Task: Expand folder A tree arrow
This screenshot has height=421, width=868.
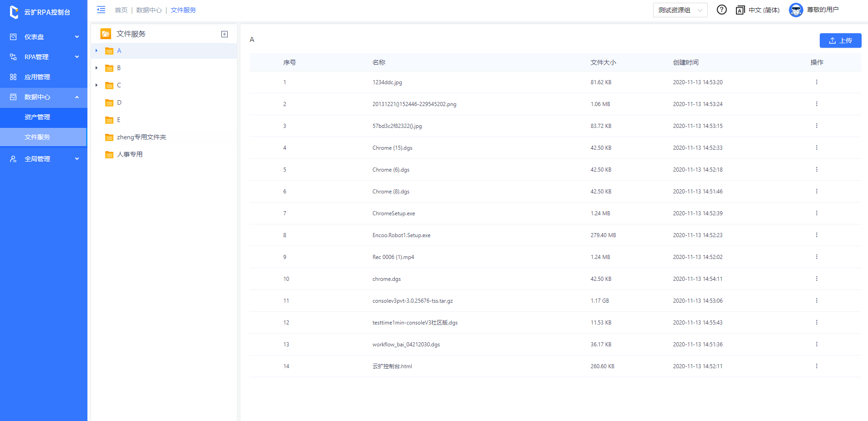Action: click(97, 51)
